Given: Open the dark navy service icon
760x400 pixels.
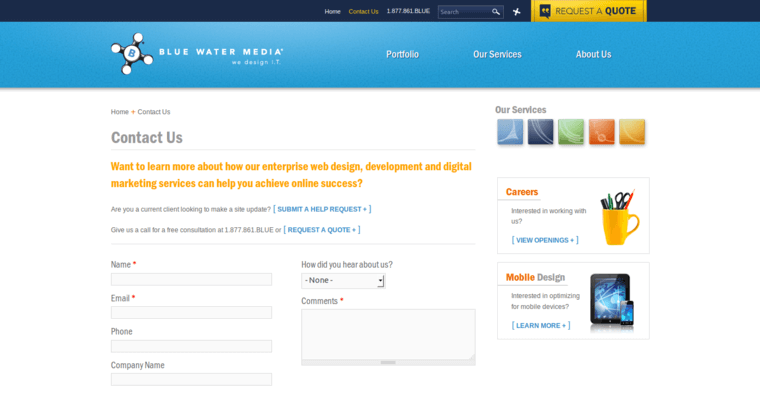Looking at the screenshot, I should coord(541,132).
